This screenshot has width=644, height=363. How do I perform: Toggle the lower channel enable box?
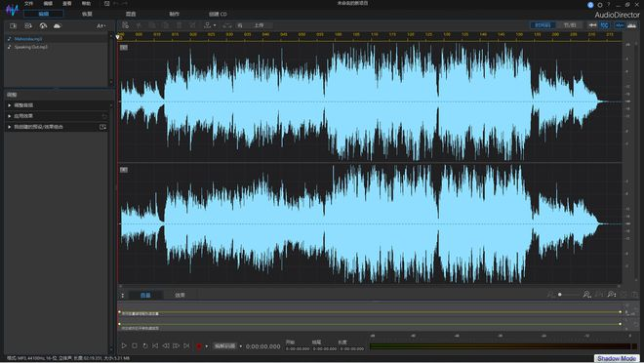coord(124,170)
